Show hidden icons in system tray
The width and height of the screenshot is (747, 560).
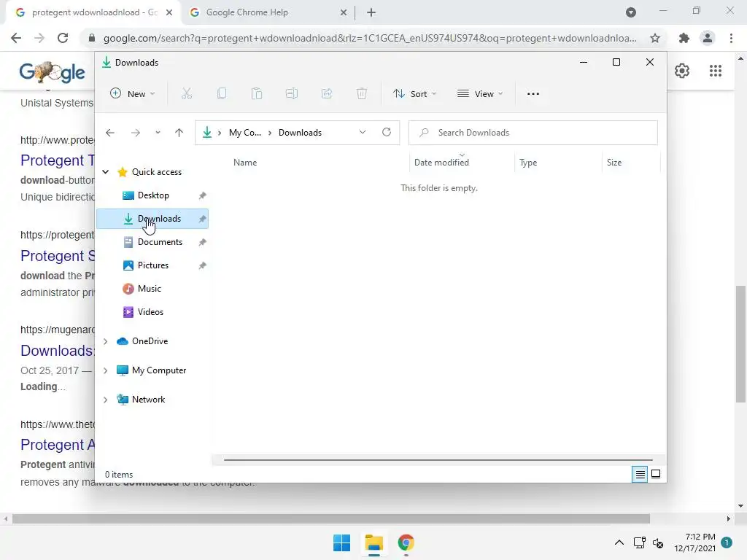[x=619, y=542]
